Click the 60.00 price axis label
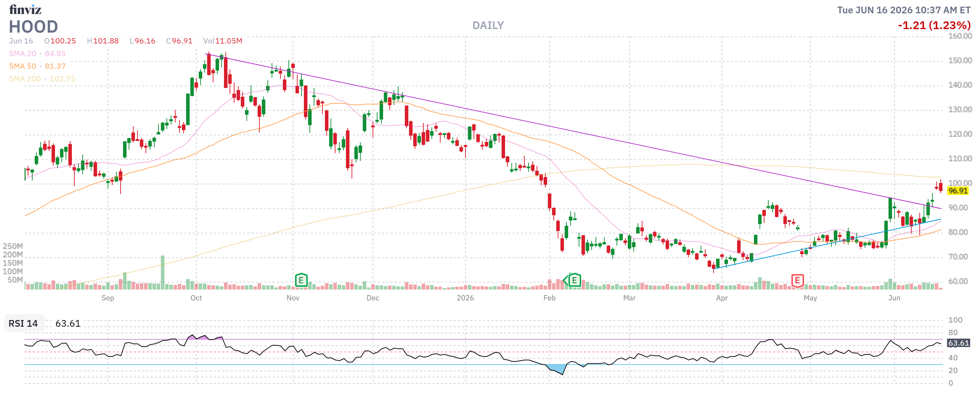Image resolution: width=980 pixels, height=394 pixels. click(958, 281)
